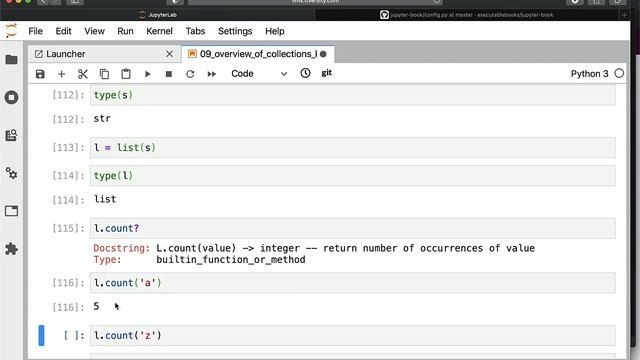The image size is (640, 360).
Task: Open the commands palette sidebar icon
Action: (x=11, y=135)
